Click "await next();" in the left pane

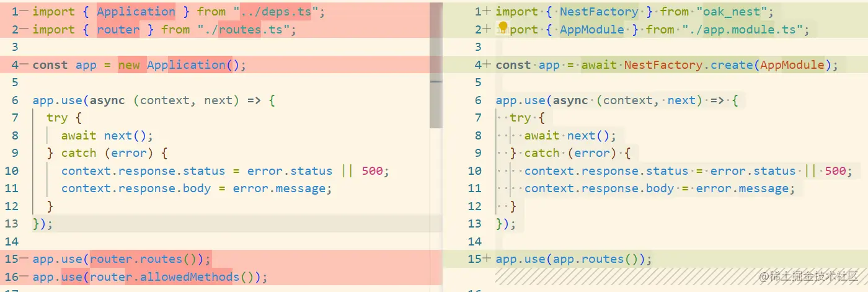tap(107, 135)
